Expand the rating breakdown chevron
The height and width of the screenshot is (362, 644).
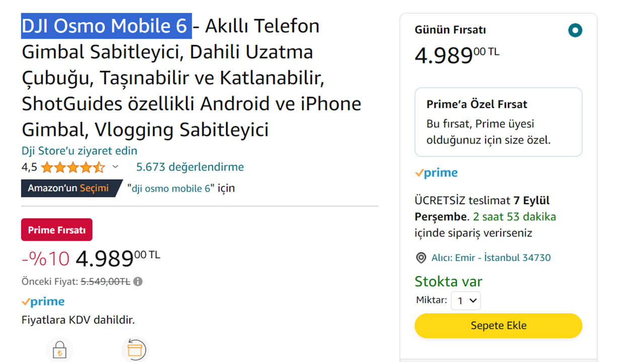coord(115,167)
